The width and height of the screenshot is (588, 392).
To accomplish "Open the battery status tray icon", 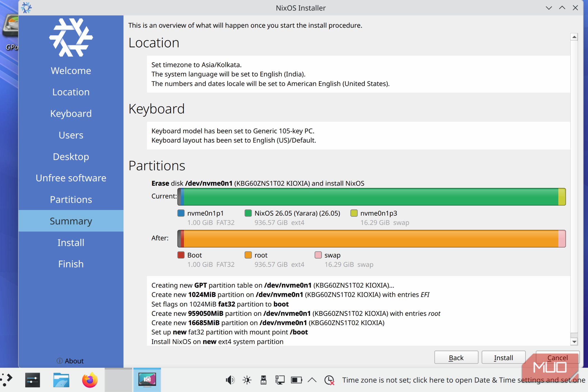I will click(296, 380).
